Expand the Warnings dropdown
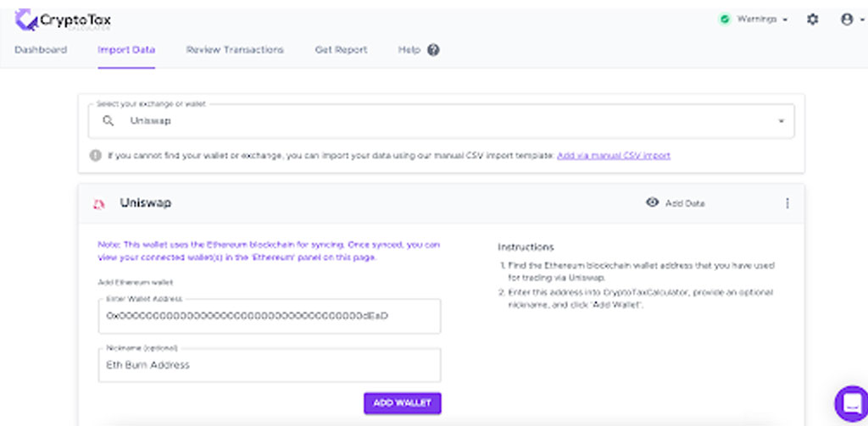The image size is (868, 426). tap(761, 19)
